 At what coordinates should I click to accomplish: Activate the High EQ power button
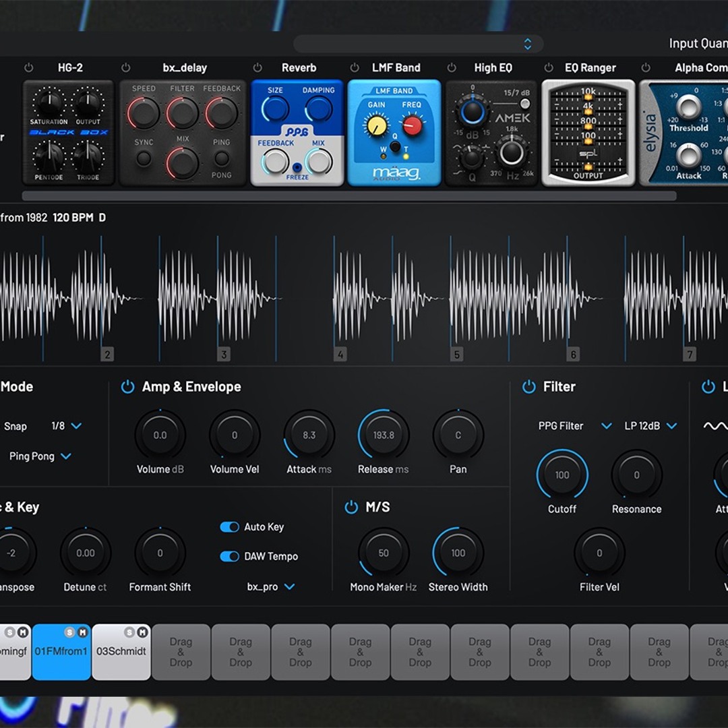pyautogui.click(x=452, y=67)
